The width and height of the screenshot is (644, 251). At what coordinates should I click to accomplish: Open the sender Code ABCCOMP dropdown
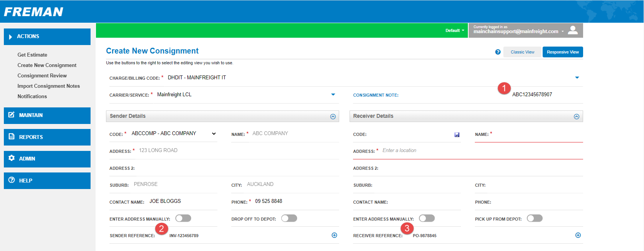(x=173, y=134)
